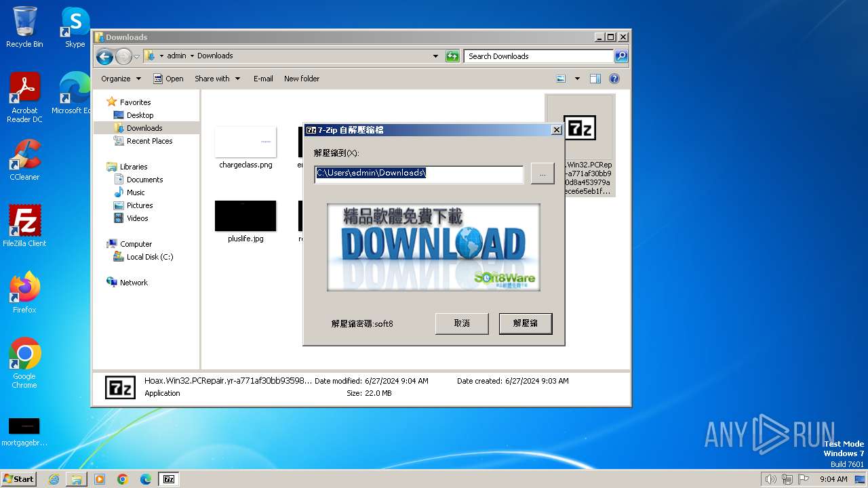Image resolution: width=868 pixels, height=488 pixels.
Task: Click the 解壓縮 extract button
Action: [526, 323]
